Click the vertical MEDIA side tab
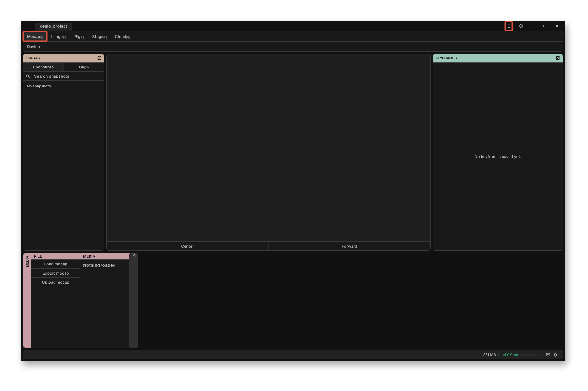Screen dimensions: 588x391 pos(27,300)
